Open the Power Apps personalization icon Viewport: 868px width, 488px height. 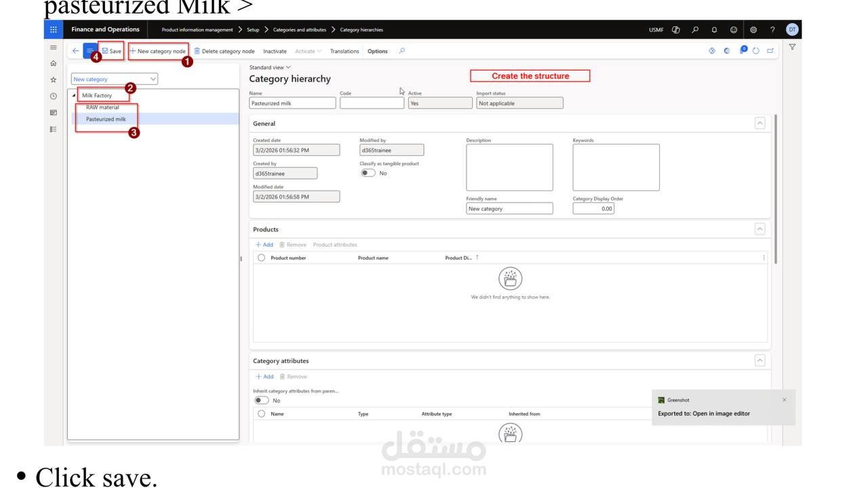[x=712, y=51]
